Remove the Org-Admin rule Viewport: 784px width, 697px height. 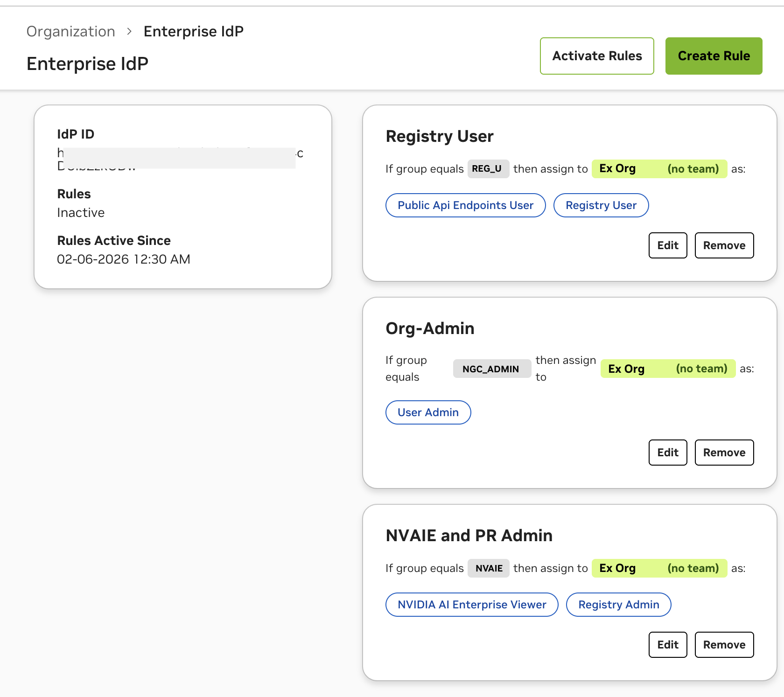click(724, 452)
